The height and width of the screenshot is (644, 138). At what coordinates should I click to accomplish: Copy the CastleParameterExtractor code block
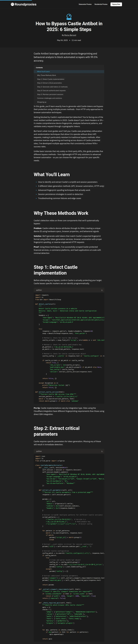(x=102, y=452)
